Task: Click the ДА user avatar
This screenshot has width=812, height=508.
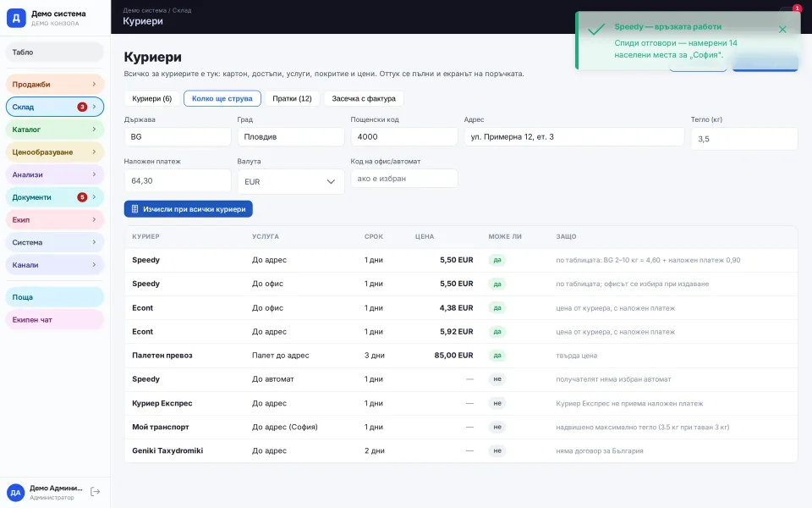Action: 15,493
